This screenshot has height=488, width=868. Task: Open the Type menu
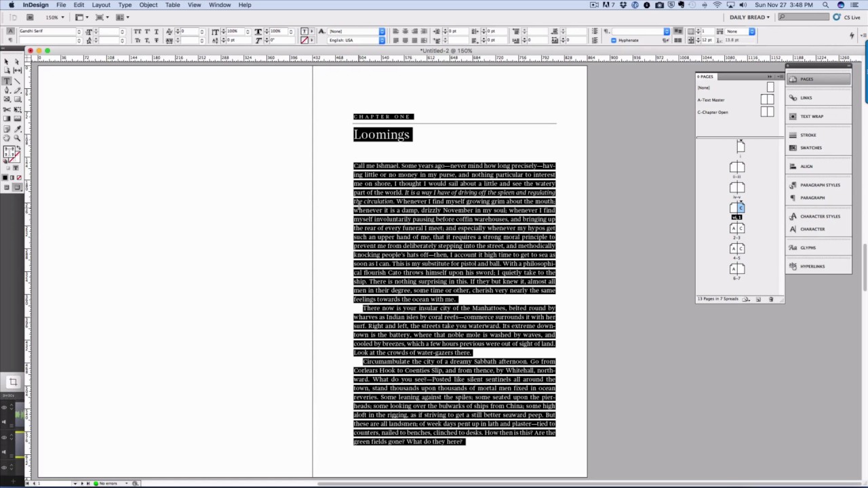(125, 5)
